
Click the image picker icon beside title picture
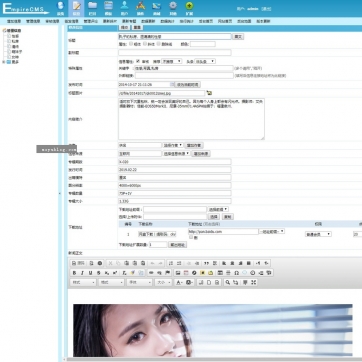tap(209, 93)
